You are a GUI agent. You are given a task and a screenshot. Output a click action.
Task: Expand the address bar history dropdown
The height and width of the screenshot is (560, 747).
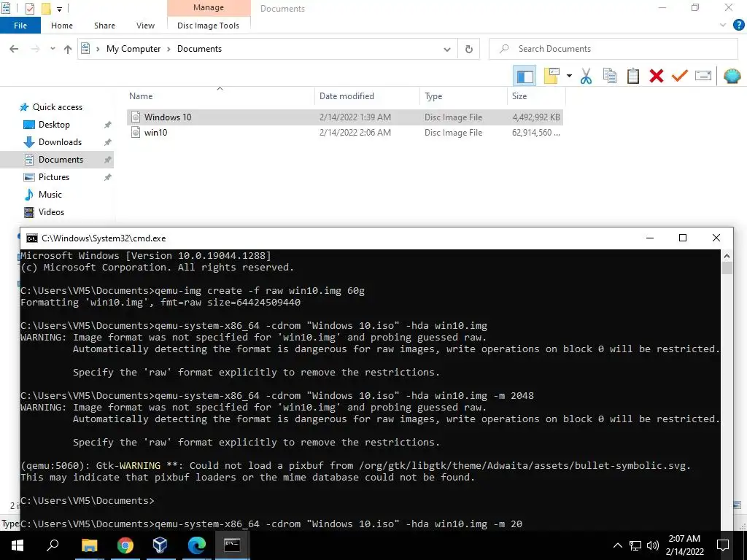(x=447, y=49)
